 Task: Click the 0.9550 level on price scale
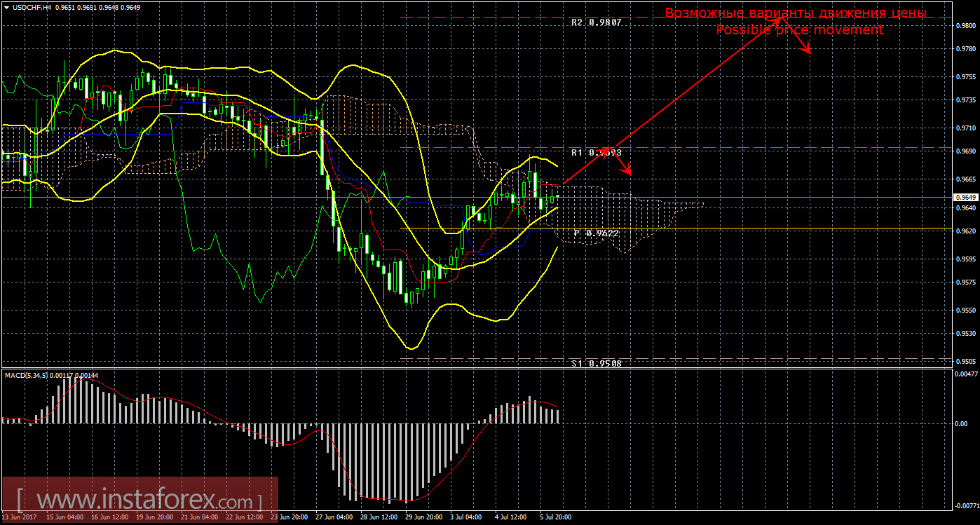965,310
